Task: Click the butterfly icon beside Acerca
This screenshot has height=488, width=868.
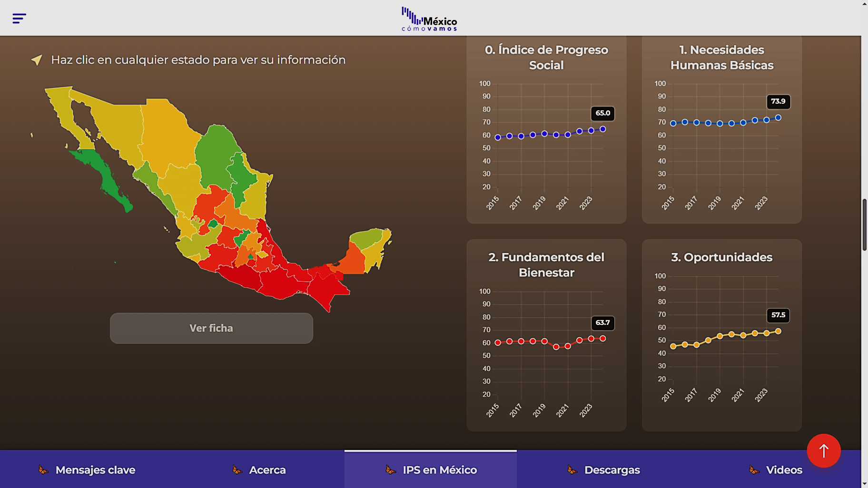Action: (237, 470)
